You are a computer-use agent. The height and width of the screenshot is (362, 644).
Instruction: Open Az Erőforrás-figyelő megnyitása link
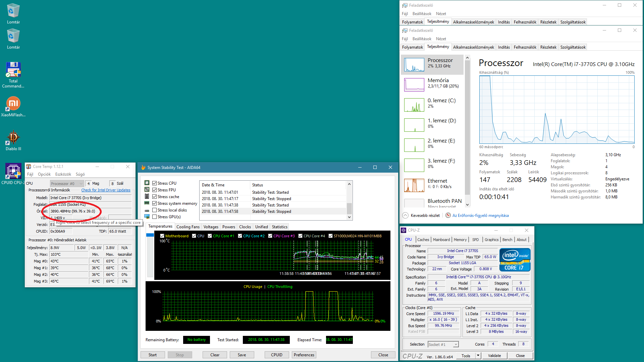point(480,216)
